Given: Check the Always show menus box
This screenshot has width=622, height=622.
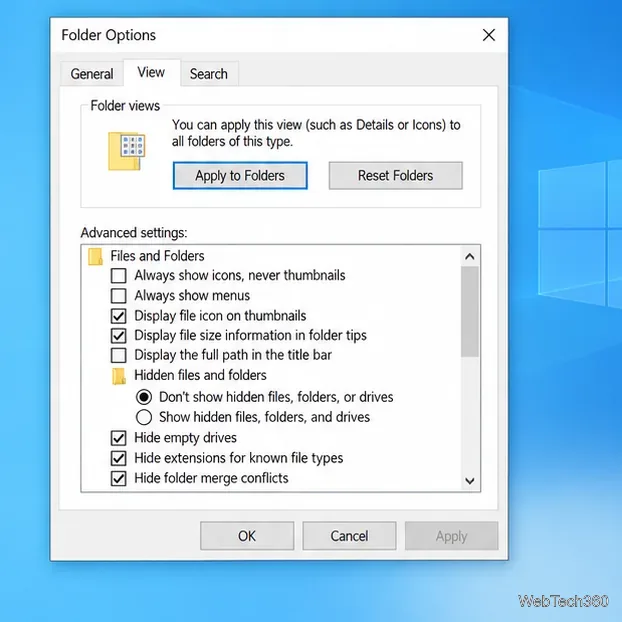Looking at the screenshot, I should click(119, 296).
